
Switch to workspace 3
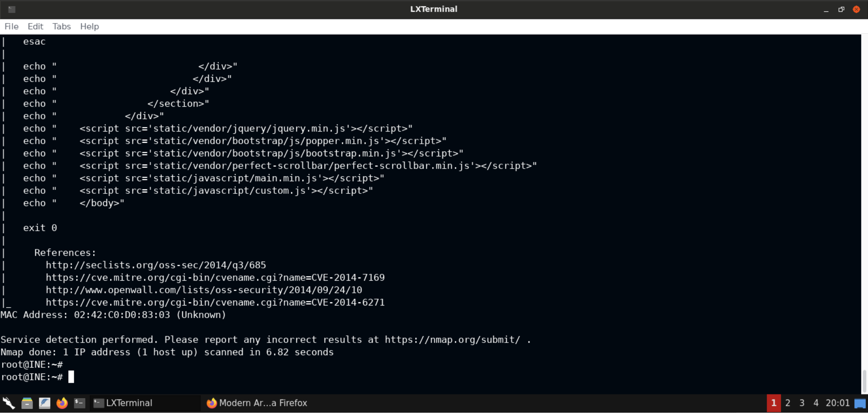[x=802, y=403]
